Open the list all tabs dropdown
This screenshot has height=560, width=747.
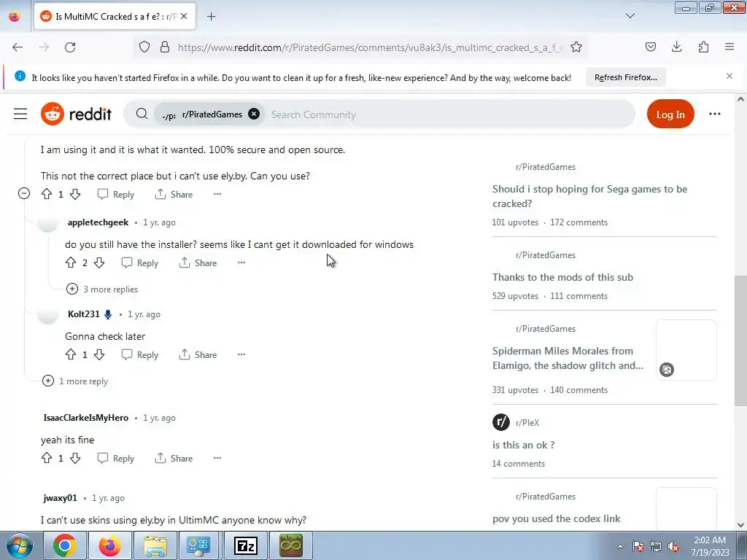tap(630, 16)
